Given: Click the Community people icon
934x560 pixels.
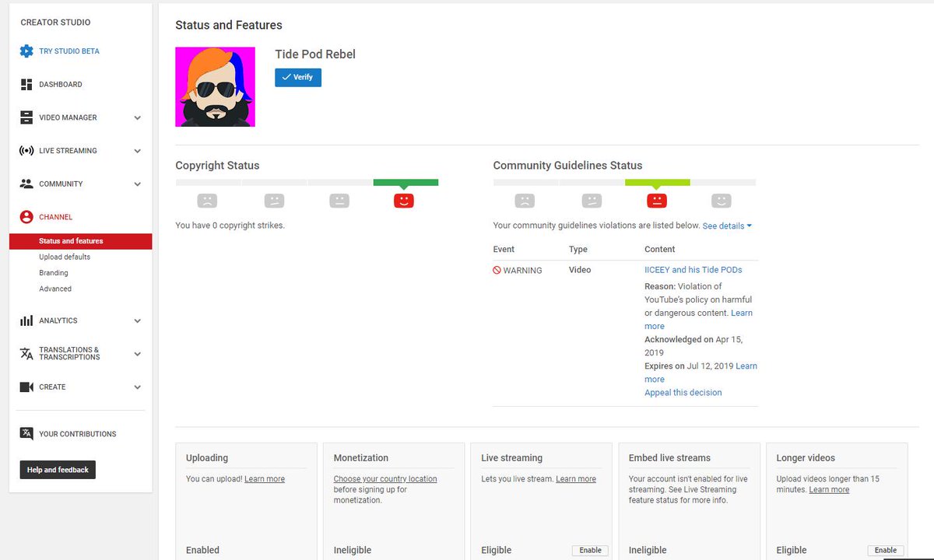Looking at the screenshot, I should pyautogui.click(x=26, y=184).
